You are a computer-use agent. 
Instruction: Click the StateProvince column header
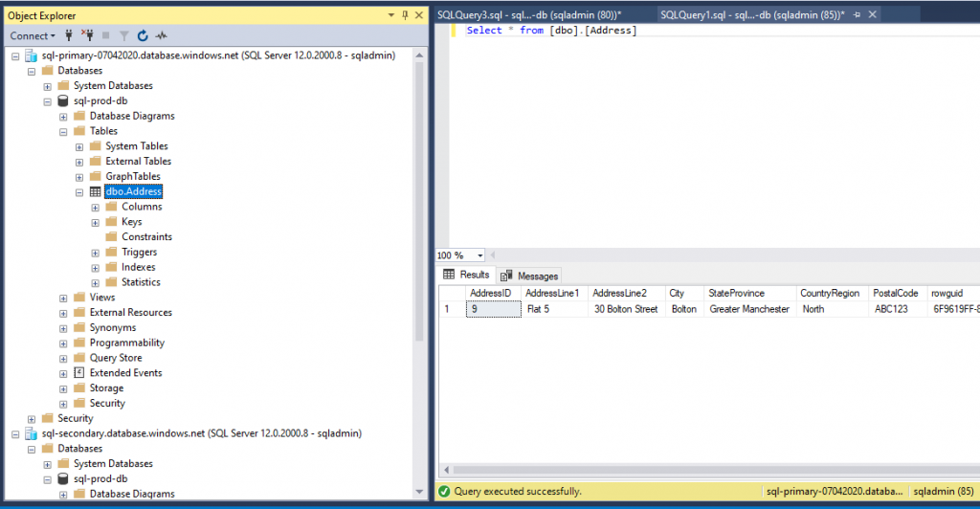pos(749,293)
